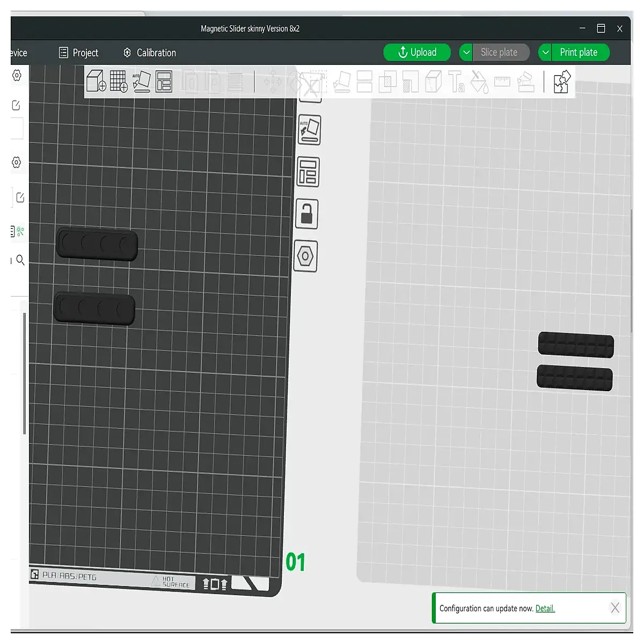The image size is (644, 644).
Task: Open the Detail link in the notification
Action: click(545, 608)
